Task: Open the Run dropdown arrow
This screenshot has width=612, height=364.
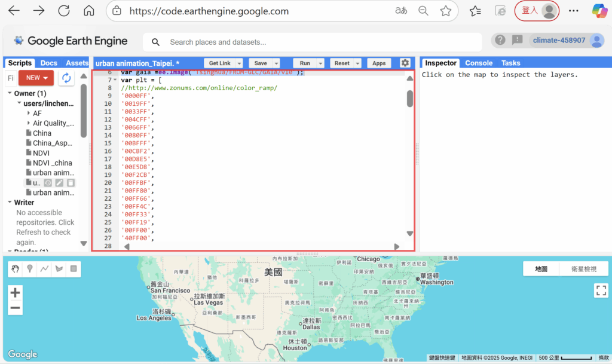Action: pos(320,63)
